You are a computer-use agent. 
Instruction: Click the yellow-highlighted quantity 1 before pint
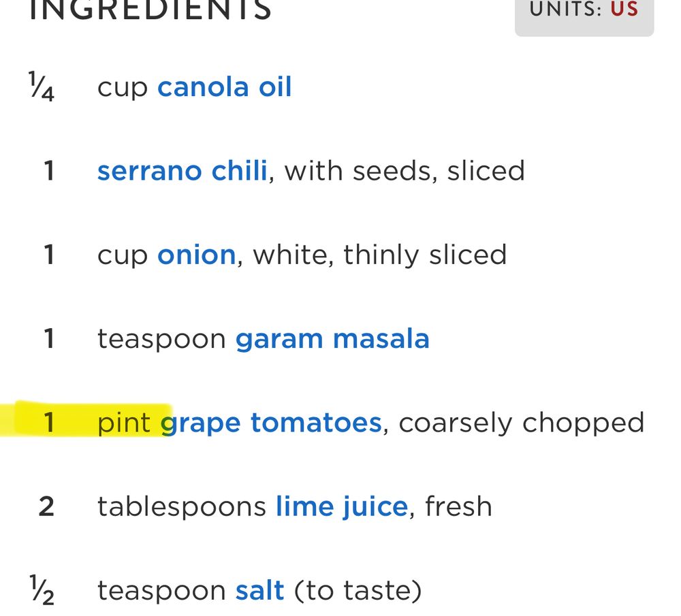coord(49,423)
